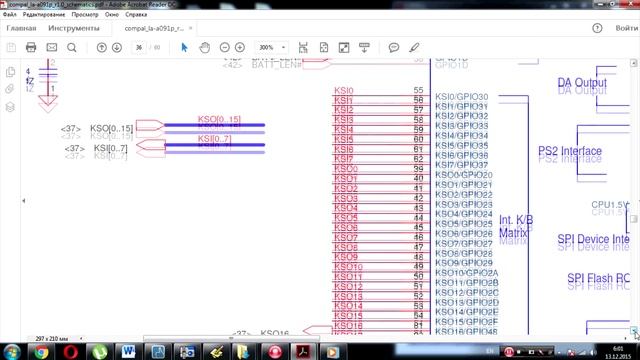Send the file by email envelope icon

point(51,47)
